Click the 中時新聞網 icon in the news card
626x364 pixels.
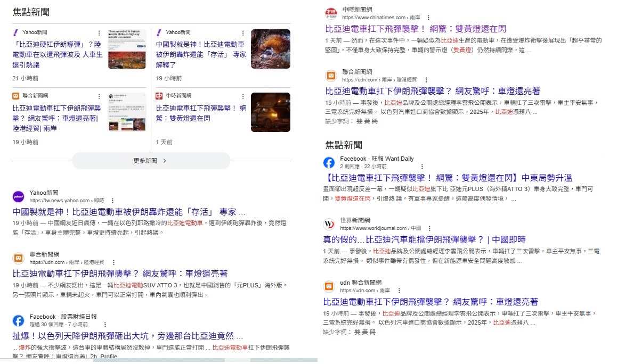159,96
